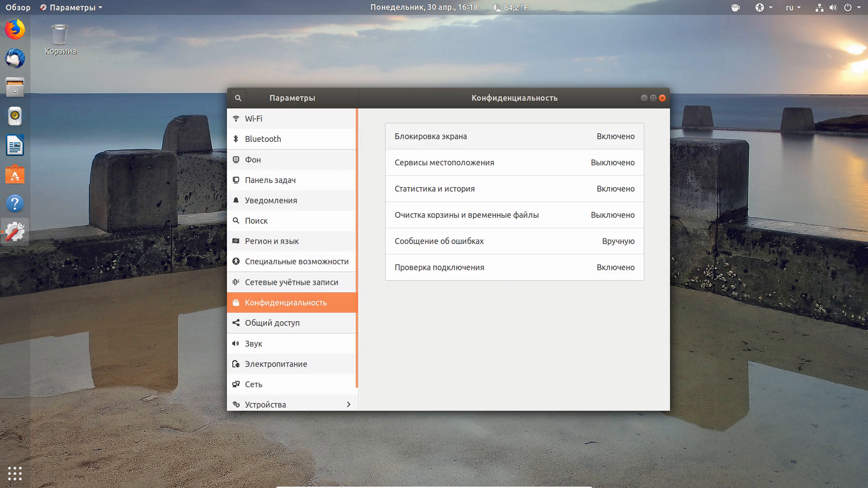Click the wired network icon in top bar
This screenshot has width=868, height=488.
click(x=819, y=8)
